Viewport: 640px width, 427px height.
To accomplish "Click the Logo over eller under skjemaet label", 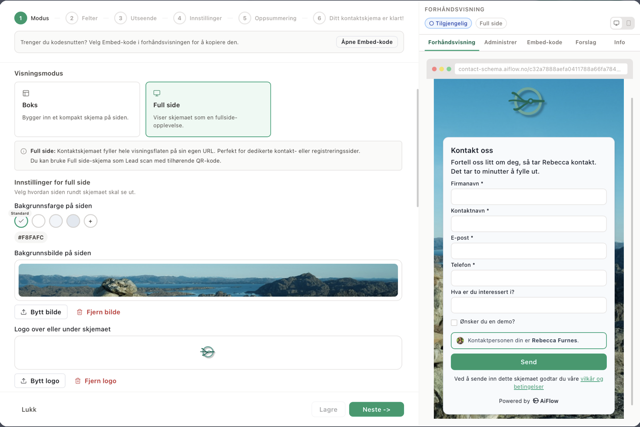I will (62, 329).
